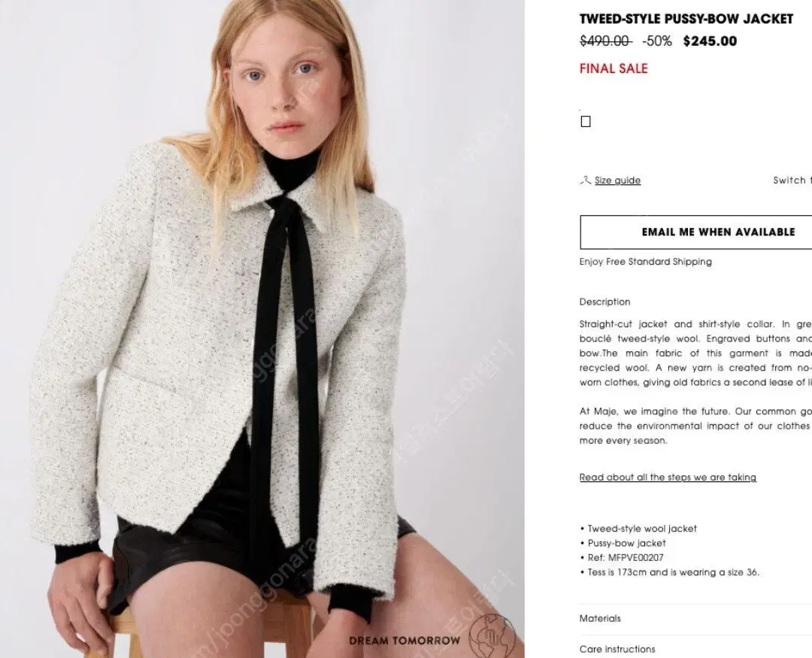Screen dimensions: 812x658
Task: Click the model's jacket product photo
Action: 262,329
